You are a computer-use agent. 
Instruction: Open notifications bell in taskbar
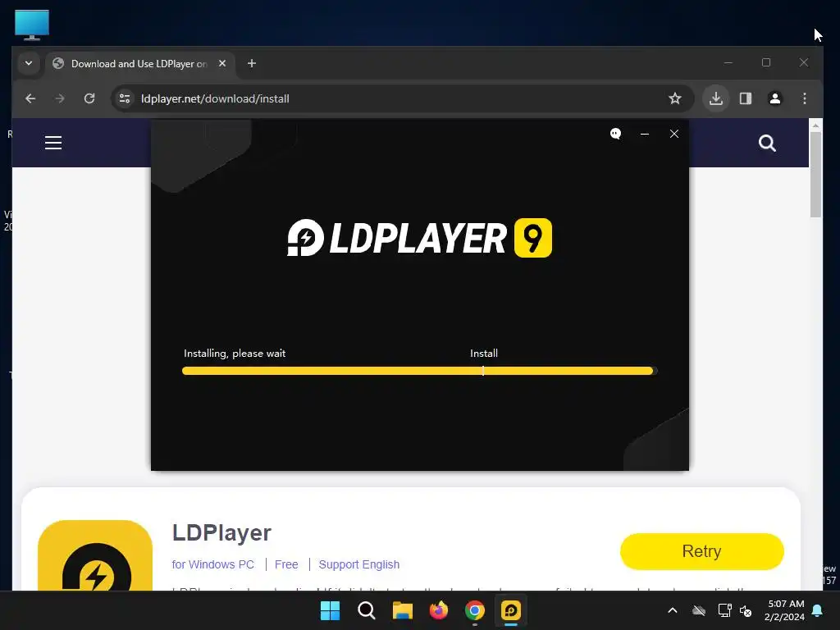818,610
